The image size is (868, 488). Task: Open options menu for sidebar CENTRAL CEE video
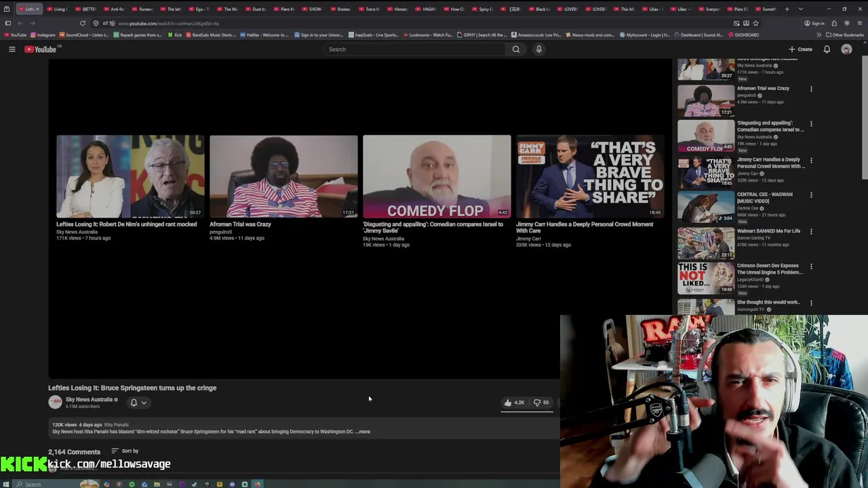pos(811,195)
